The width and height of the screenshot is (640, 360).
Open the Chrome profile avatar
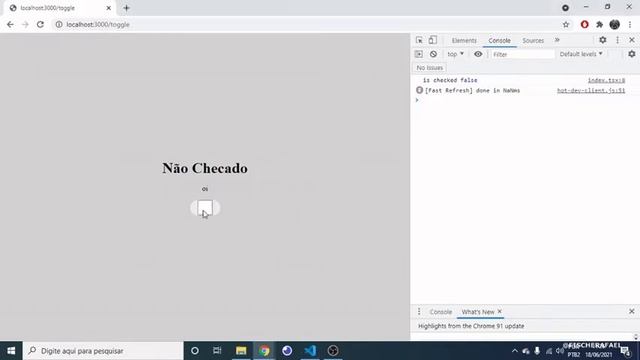(x=615, y=24)
